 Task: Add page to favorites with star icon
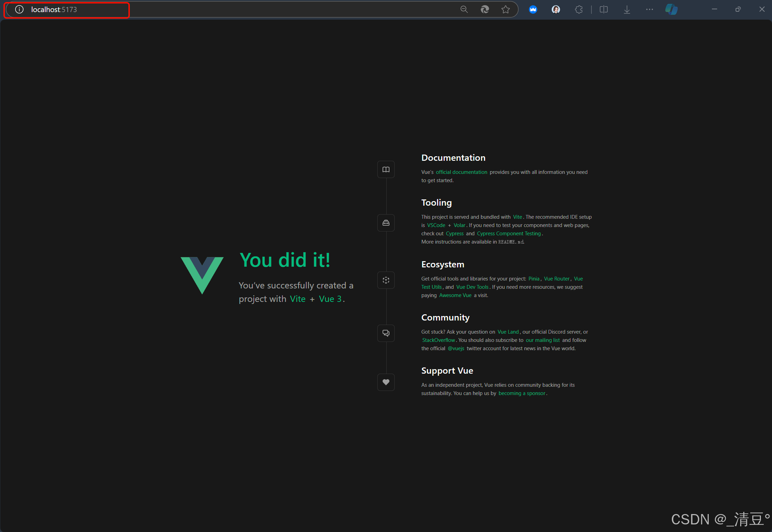point(505,10)
